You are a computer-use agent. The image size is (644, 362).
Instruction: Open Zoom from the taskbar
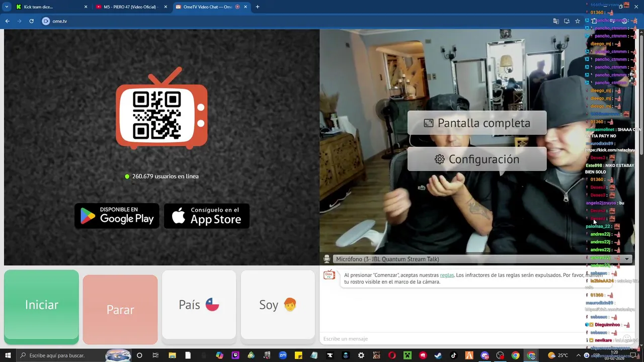tap(282, 355)
